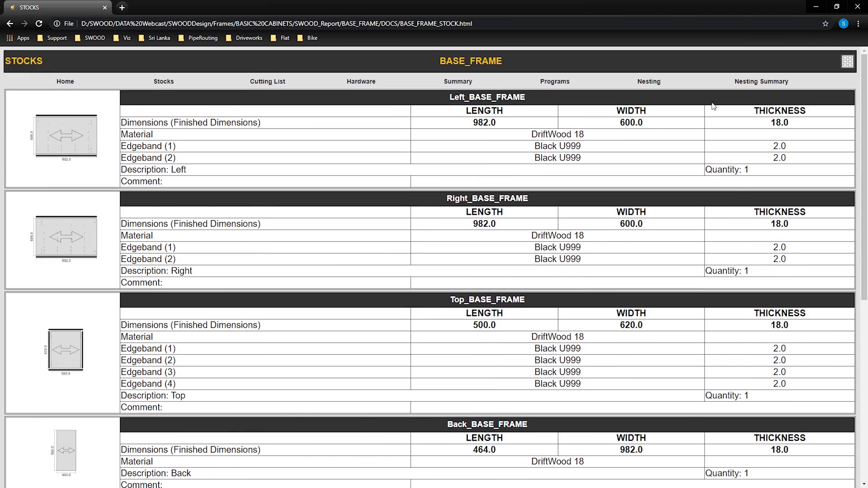868x488 pixels.
Task: Click the Top_BASE_FRAME panel thumbnail
Action: click(66, 350)
